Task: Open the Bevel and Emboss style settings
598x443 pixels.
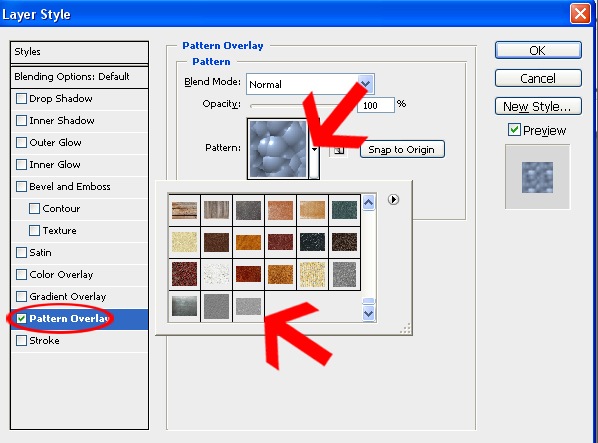Action: coord(70,186)
